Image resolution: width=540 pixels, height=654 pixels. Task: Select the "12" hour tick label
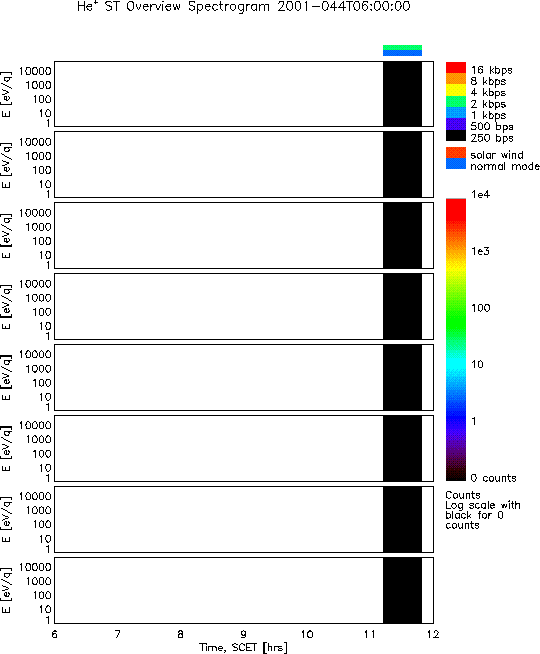tap(433, 634)
